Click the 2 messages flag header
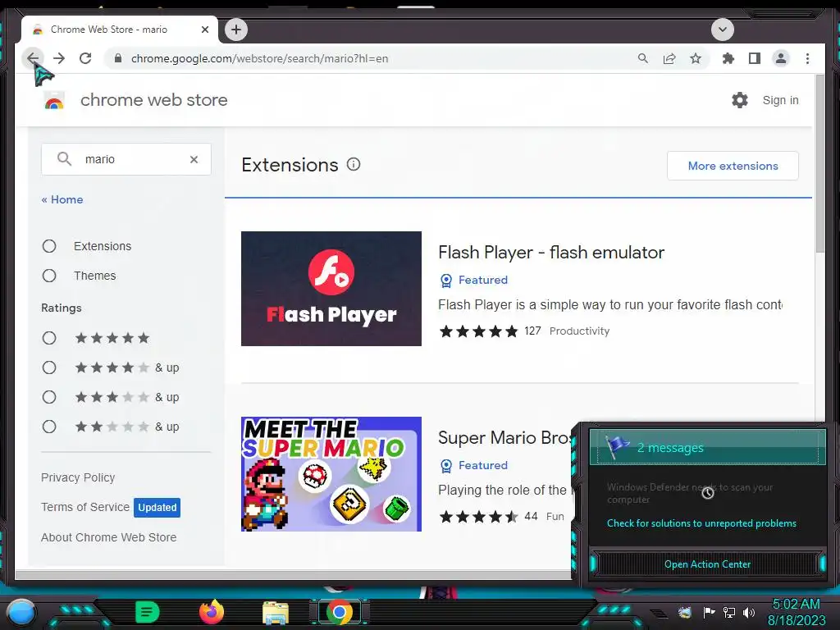 [707, 447]
